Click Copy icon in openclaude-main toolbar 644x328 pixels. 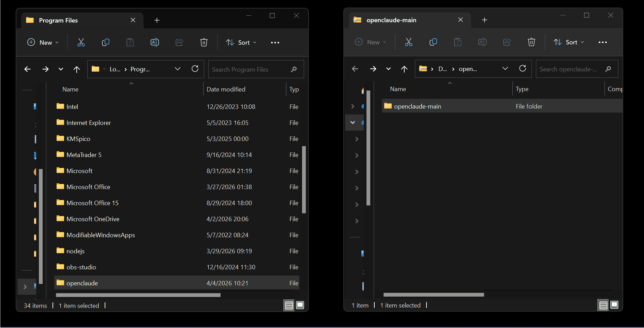pos(433,42)
